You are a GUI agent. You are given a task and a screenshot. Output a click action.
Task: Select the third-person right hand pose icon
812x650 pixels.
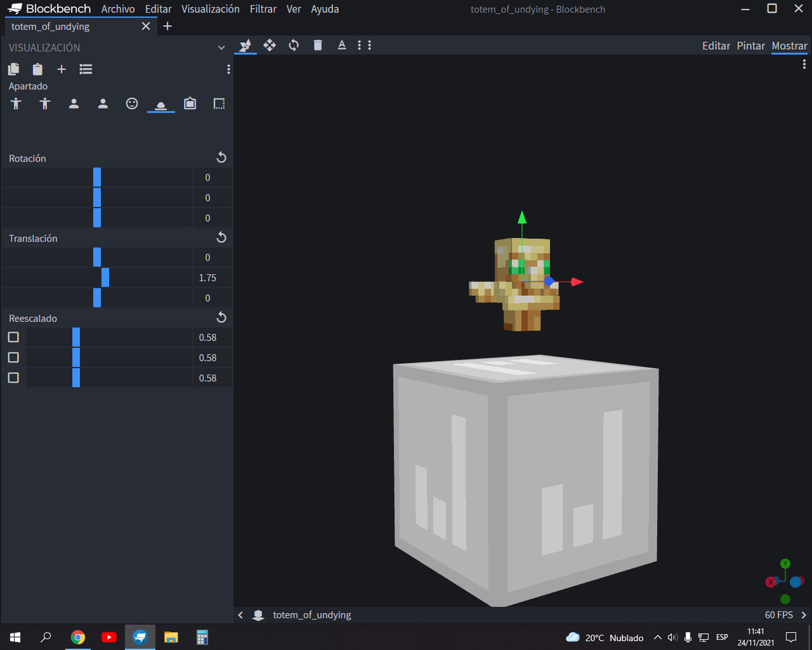pyautogui.click(x=16, y=104)
